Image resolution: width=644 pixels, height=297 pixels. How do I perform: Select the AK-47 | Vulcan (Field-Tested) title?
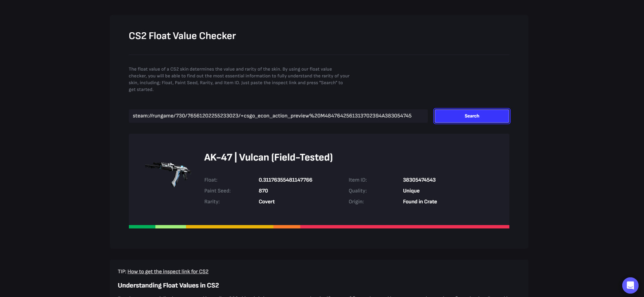tap(269, 157)
